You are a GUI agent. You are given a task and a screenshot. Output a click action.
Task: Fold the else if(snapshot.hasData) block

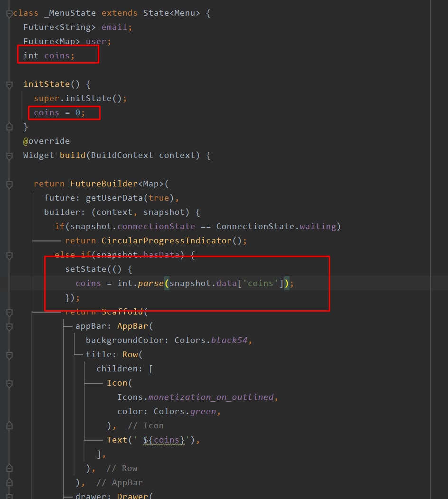click(x=9, y=256)
